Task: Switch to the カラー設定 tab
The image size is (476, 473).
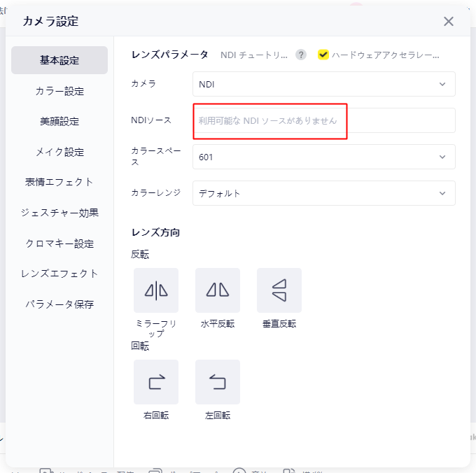Action: tap(59, 91)
